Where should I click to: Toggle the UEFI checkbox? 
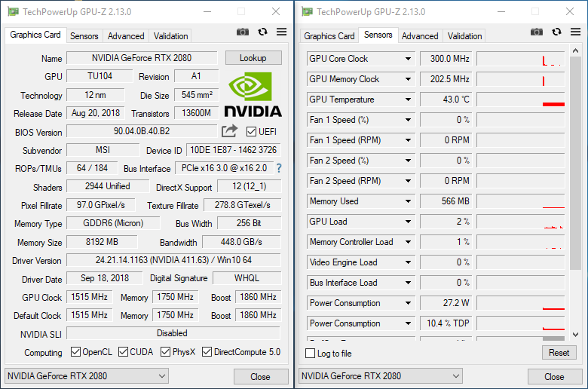pos(252,132)
